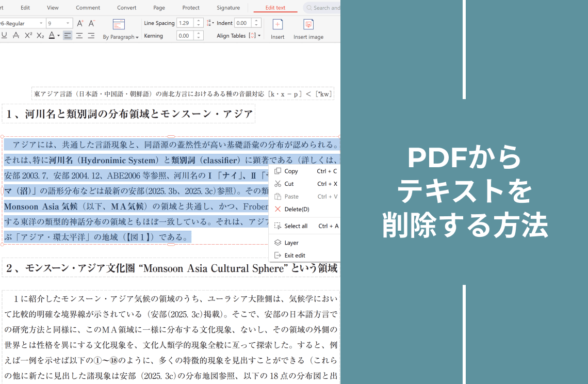Apply superscript X² formatting
The width and height of the screenshot is (588, 384).
28,36
